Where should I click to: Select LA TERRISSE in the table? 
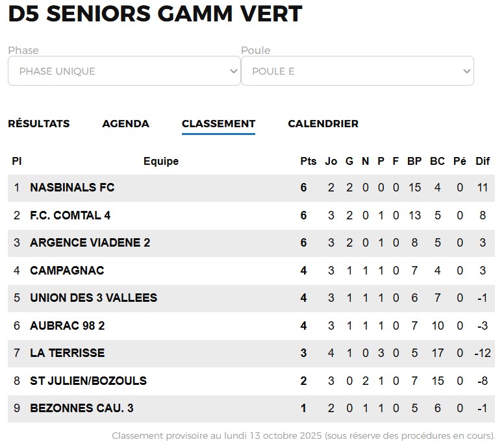tap(67, 353)
